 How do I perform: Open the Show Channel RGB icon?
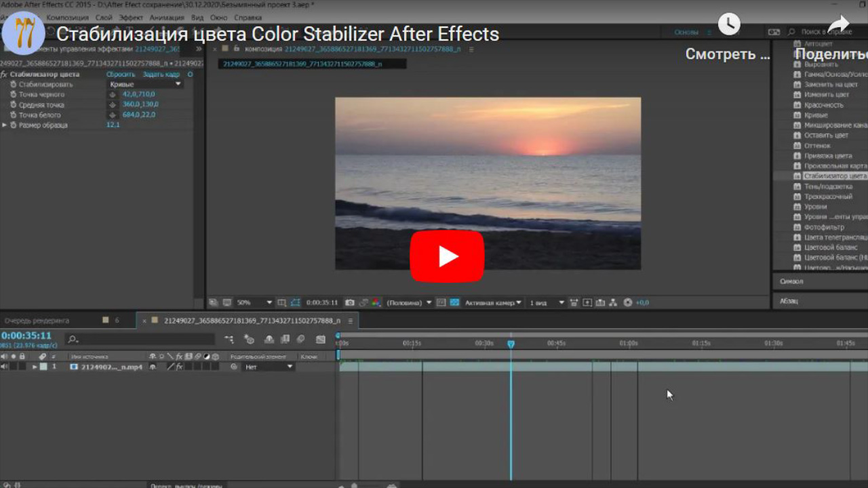tap(378, 302)
